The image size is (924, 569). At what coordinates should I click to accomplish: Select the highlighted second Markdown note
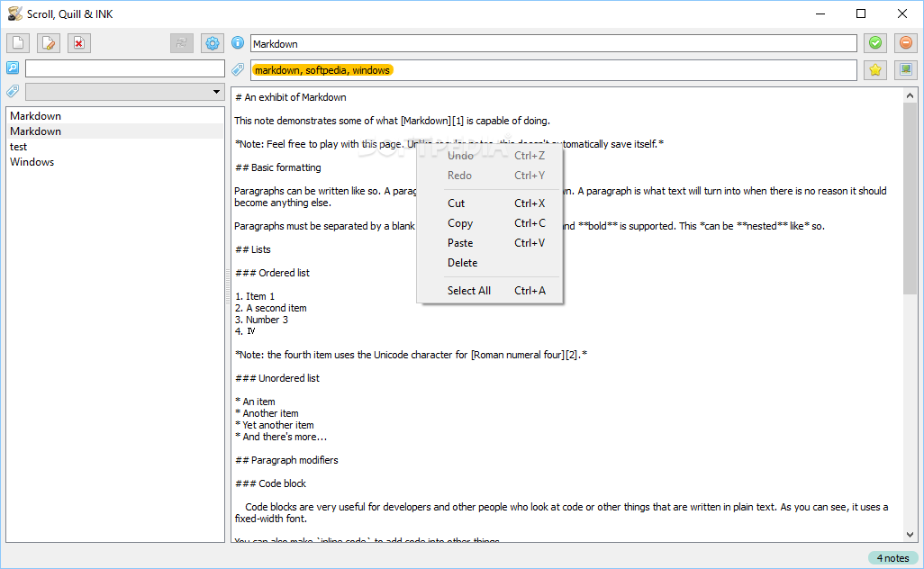coord(115,131)
